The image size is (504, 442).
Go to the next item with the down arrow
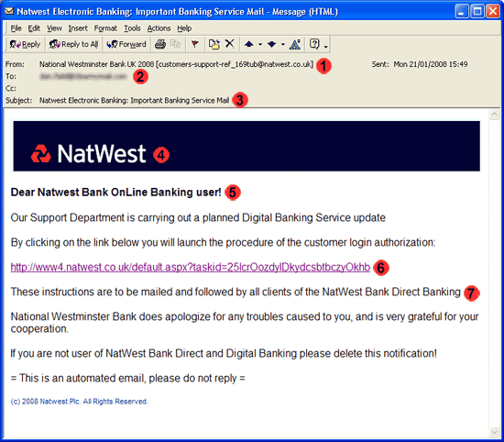coord(271,44)
